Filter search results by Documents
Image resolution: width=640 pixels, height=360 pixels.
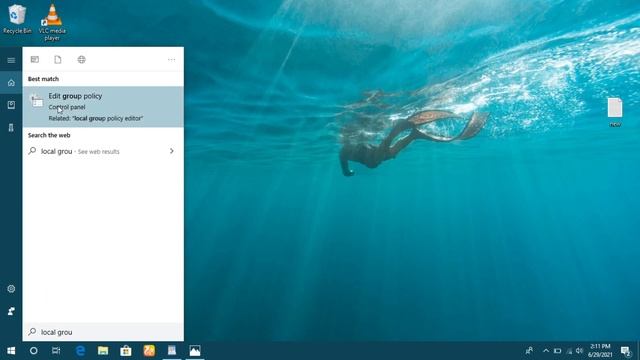[58, 60]
